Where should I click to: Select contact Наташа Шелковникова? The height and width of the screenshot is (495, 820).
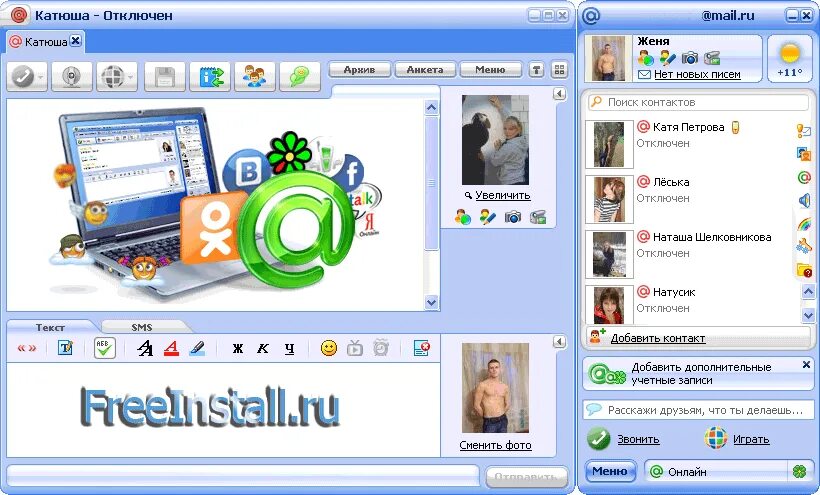pos(712,237)
